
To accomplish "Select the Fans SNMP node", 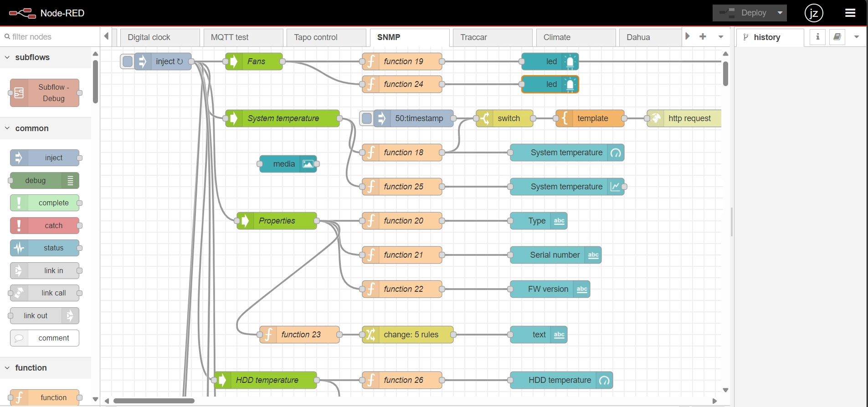I will point(254,61).
